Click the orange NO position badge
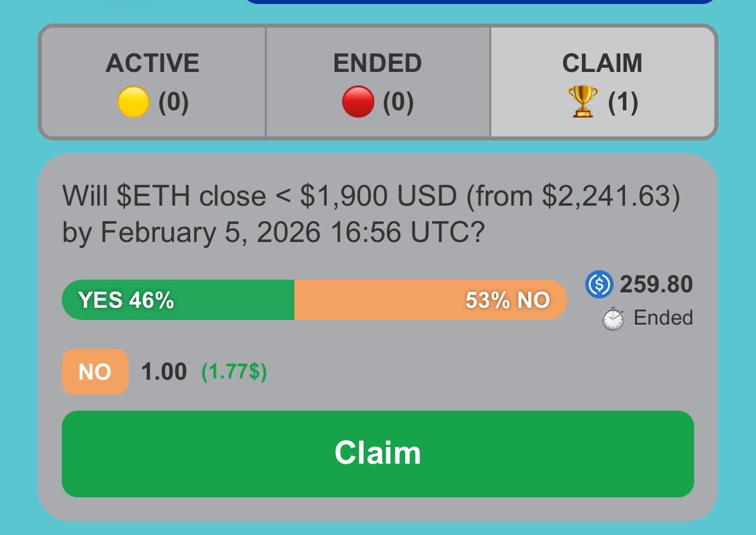756x535 pixels. [x=95, y=372]
